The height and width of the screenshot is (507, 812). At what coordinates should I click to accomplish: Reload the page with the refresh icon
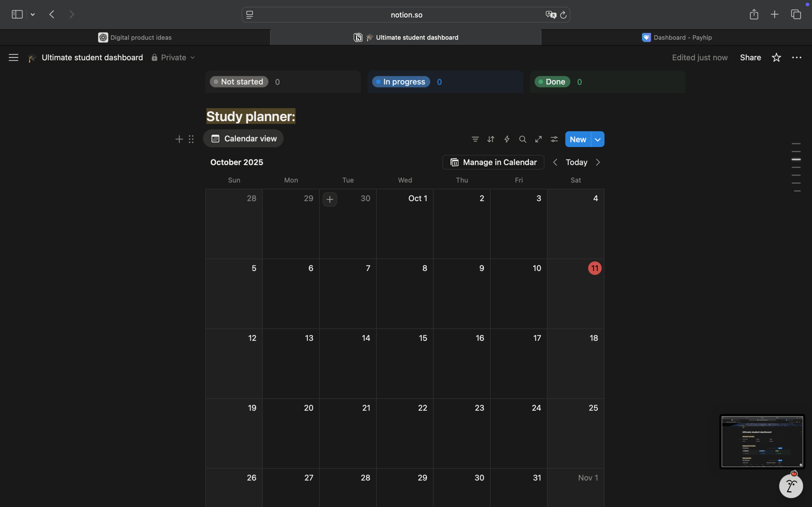564,15
